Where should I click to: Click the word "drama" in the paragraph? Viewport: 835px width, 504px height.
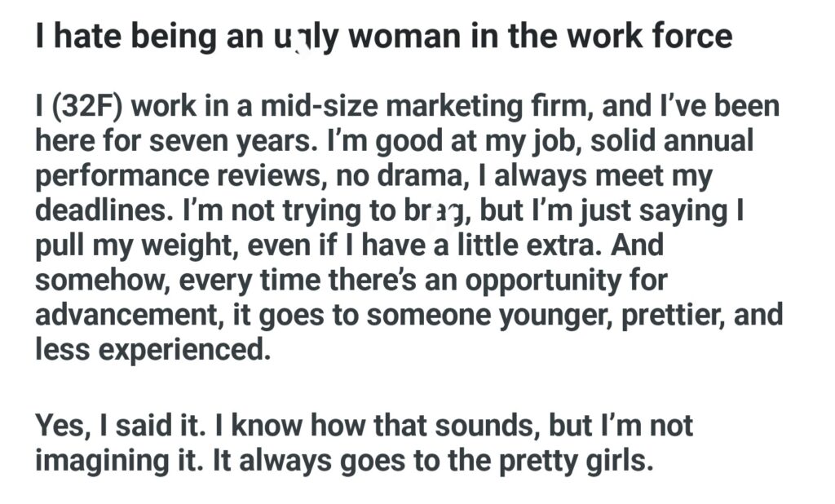click(x=417, y=176)
